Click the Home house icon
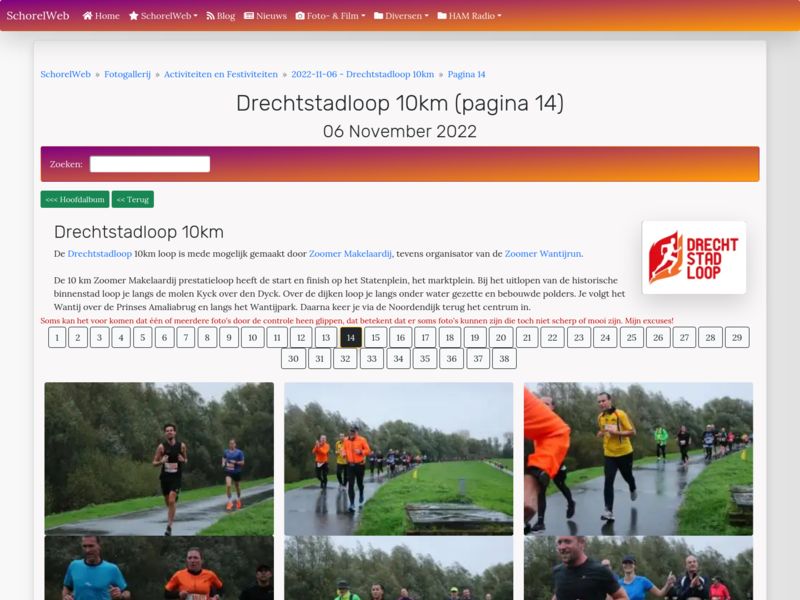This screenshot has height=600, width=800. 87,16
